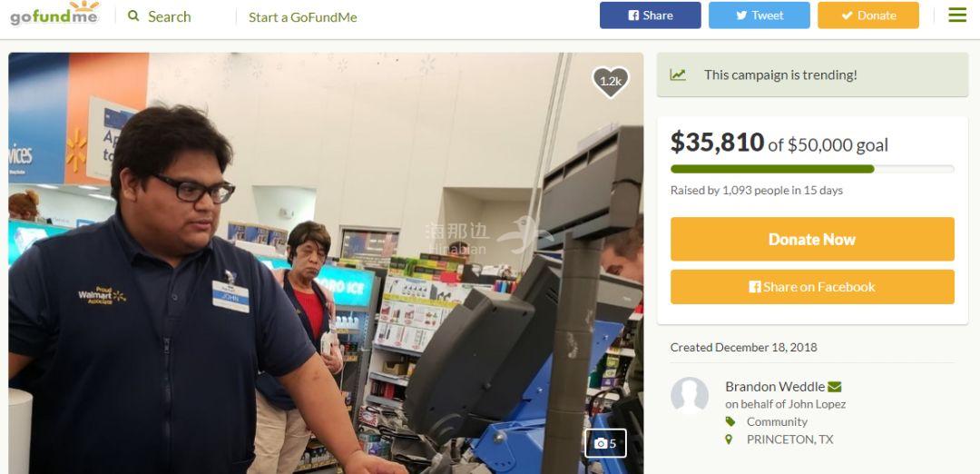This screenshot has width=980, height=474.
Task: Click the Tweet button
Action: (759, 15)
